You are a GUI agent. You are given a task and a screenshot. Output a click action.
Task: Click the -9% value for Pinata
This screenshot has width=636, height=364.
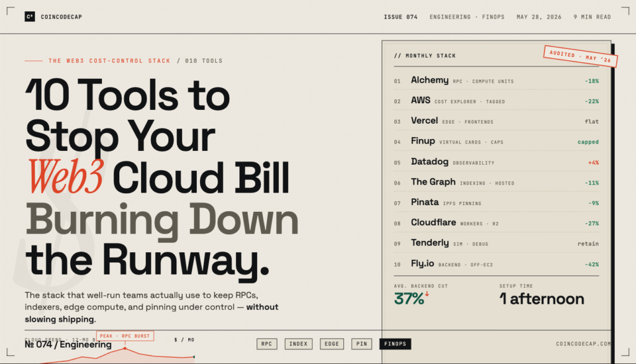pyautogui.click(x=593, y=203)
